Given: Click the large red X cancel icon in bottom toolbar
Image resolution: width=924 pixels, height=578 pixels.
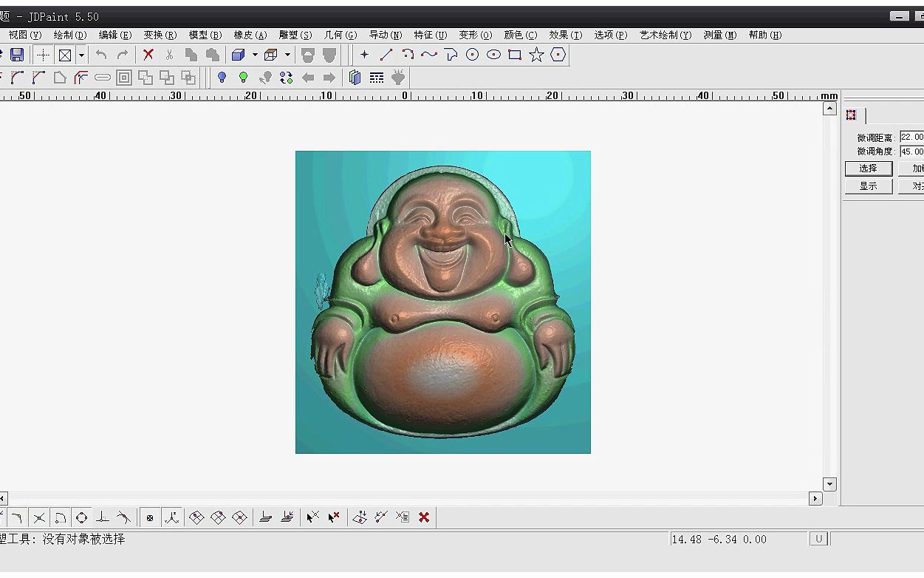Looking at the screenshot, I should 424,517.
